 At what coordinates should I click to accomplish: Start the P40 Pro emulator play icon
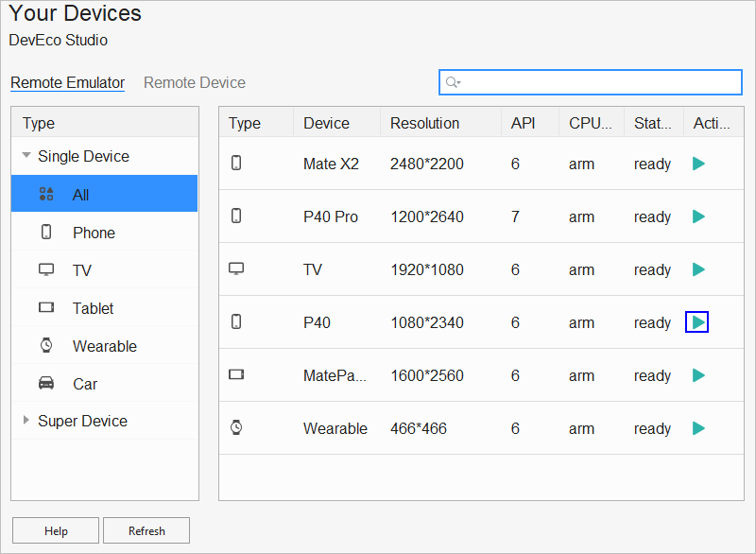click(x=698, y=216)
